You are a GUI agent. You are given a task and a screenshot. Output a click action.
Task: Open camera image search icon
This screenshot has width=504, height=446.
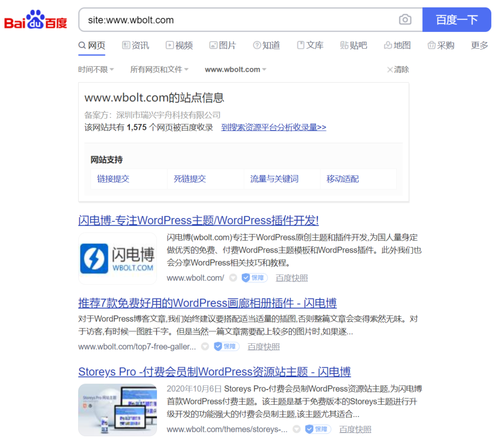pyautogui.click(x=405, y=20)
